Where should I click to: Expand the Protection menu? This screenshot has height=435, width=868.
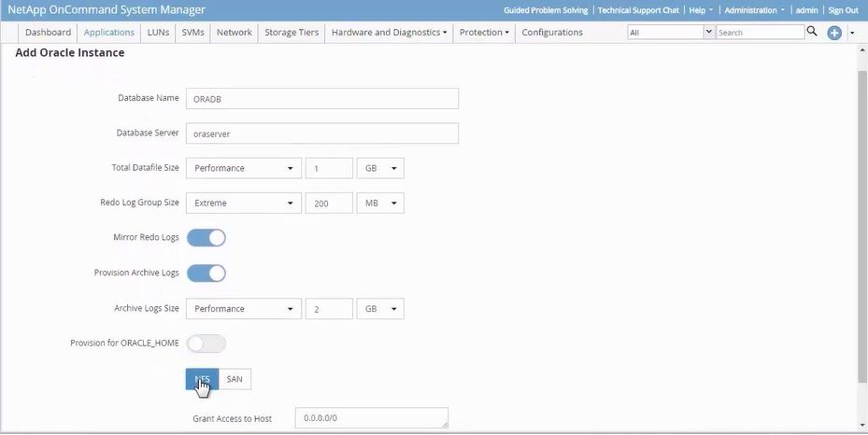point(484,32)
